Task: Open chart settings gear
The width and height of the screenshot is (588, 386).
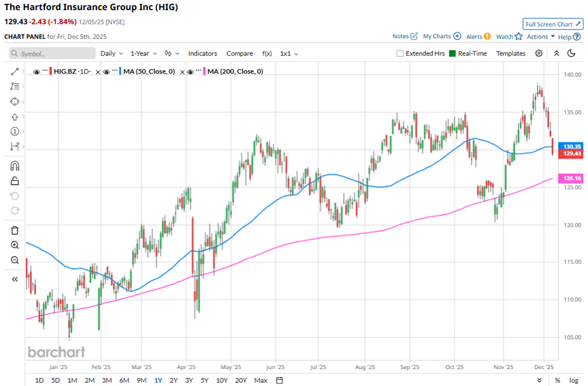Action: point(539,54)
